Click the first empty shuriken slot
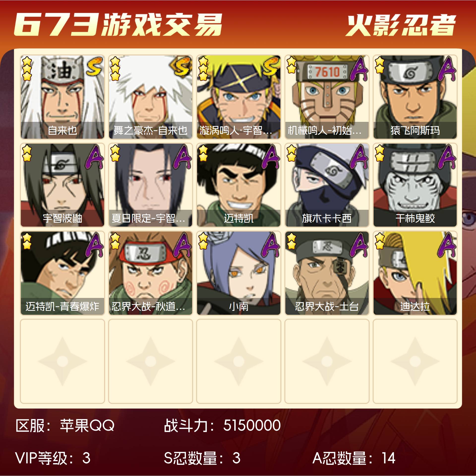The width and height of the screenshot is (476, 476). (62, 361)
